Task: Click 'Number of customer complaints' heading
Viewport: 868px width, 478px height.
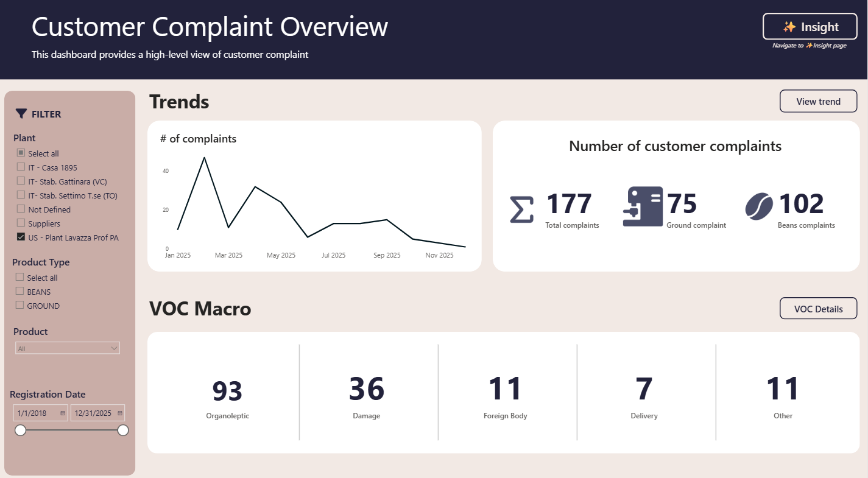Action: coord(675,146)
